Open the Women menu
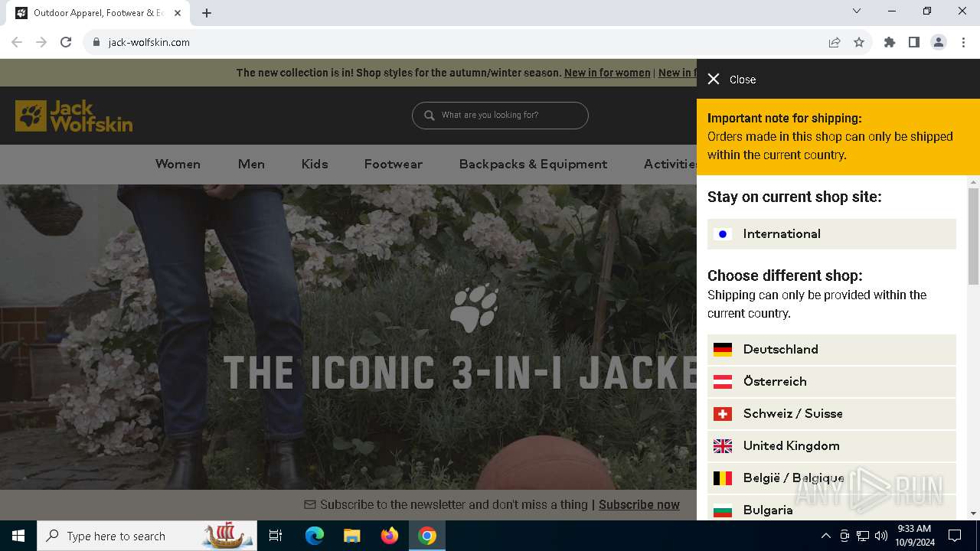The height and width of the screenshot is (551, 980). [x=178, y=164]
